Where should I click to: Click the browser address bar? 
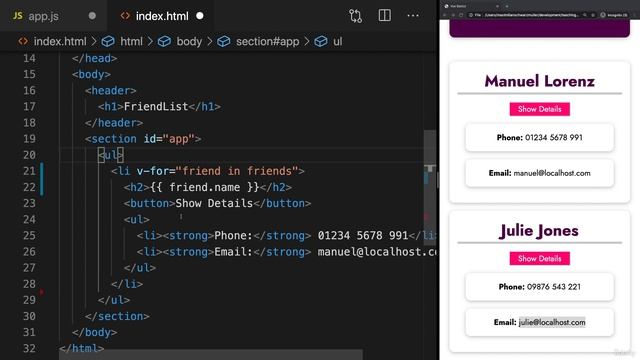531,15
